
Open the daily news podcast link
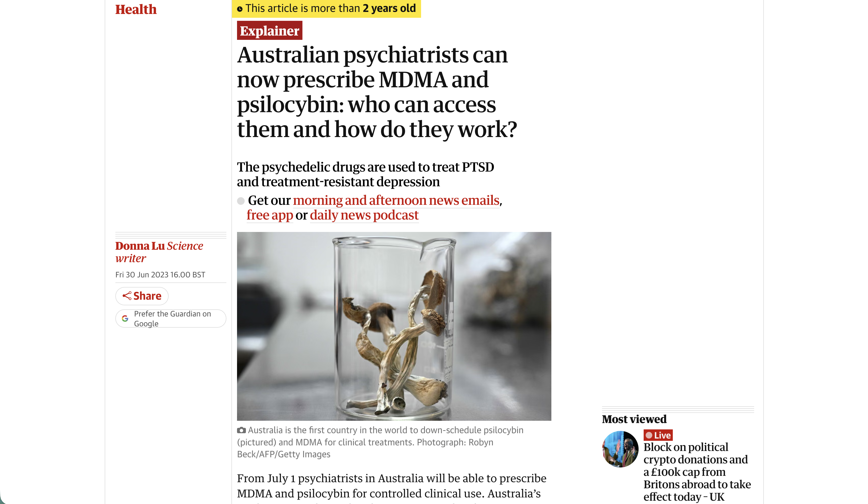364,215
